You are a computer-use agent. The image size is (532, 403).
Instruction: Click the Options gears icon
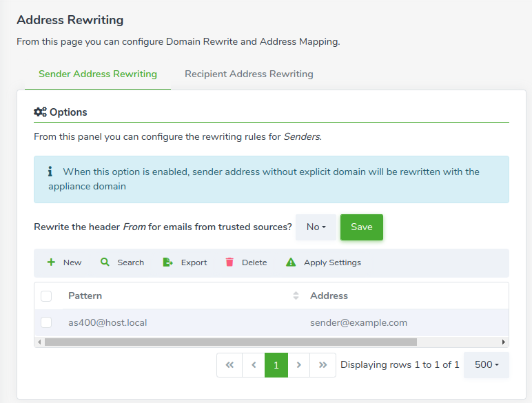pyautogui.click(x=40, y=112)
